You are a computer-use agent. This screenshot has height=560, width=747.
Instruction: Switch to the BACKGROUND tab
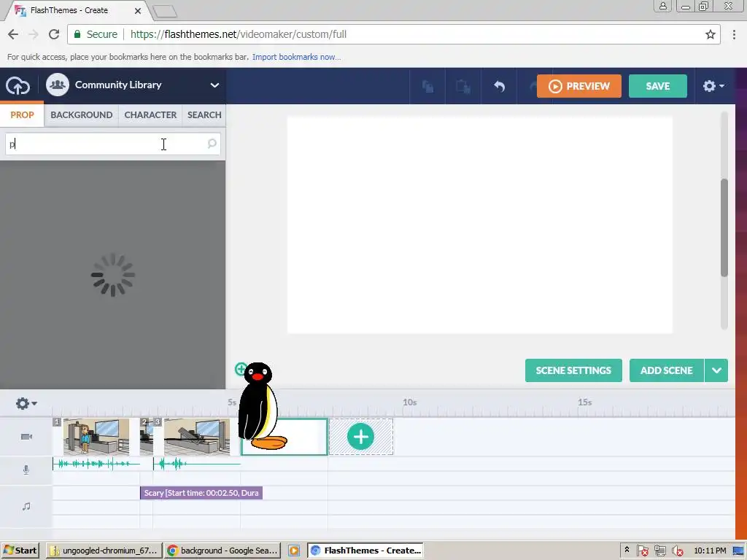[x=82, y=114]
